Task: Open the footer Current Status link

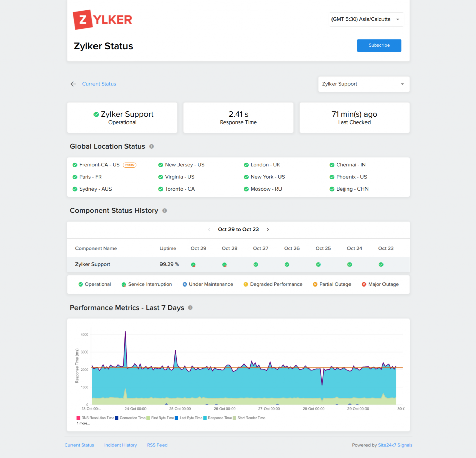Action: pos(79,445)
